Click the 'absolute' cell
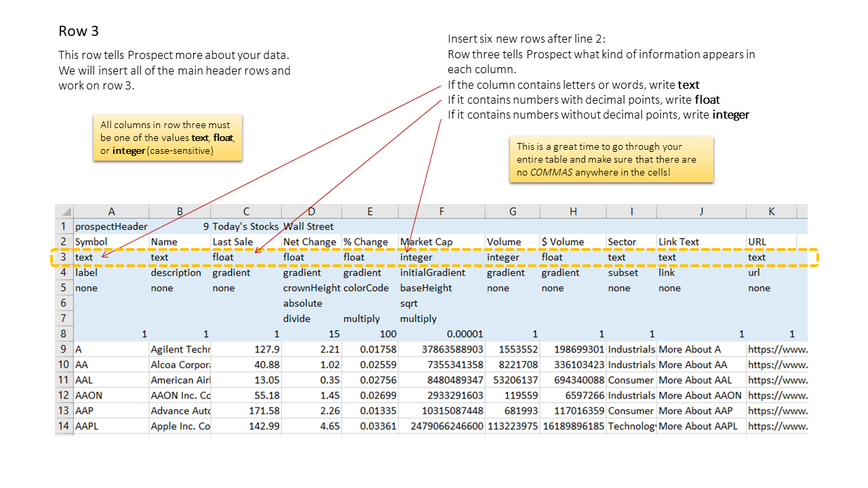 point(311,304)
